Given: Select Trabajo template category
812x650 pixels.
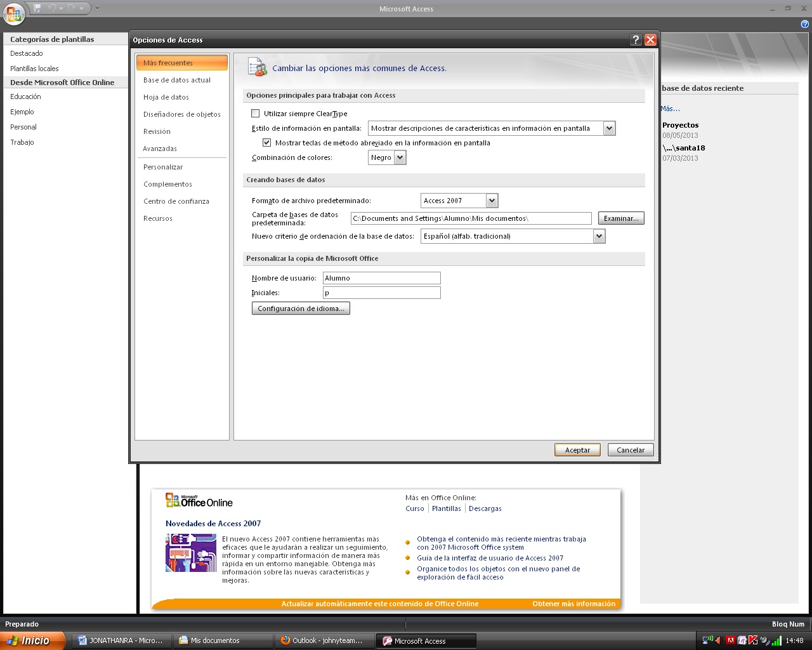Looking at the screenshot, I should (x=22, y=142).
